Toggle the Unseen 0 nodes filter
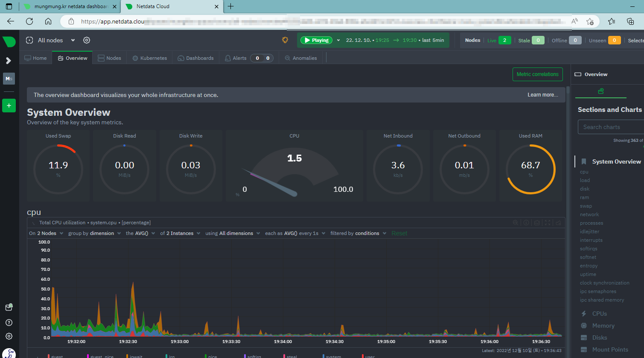Image resolution: width=644 pixels, height=358 pixels. pyautogui.click(x=605, y=40)
